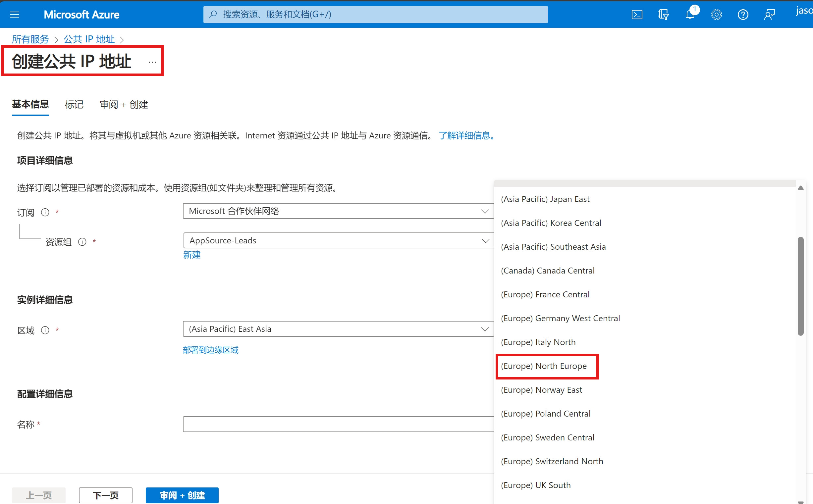
Task: Select (Europe) Switzerland North
Action: click(x=645, y=461)
